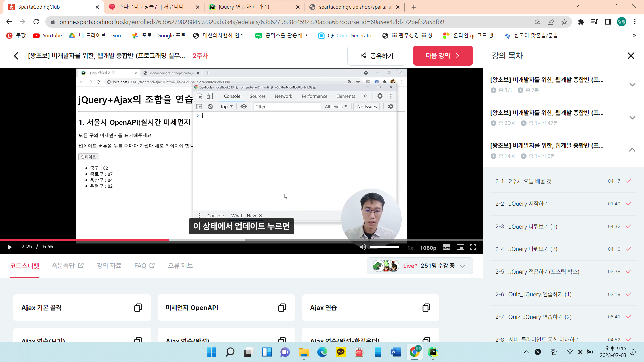
Task: Open the 즉문즉답 tab
Action: pyautogui.click(x=67, y=266)
